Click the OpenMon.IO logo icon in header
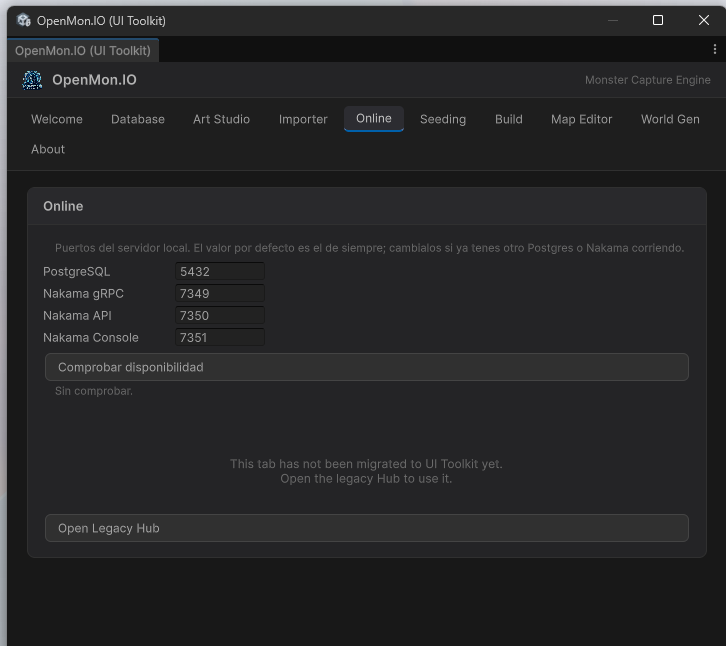Viewport: 726px width, 646px height. click(32, 80)
